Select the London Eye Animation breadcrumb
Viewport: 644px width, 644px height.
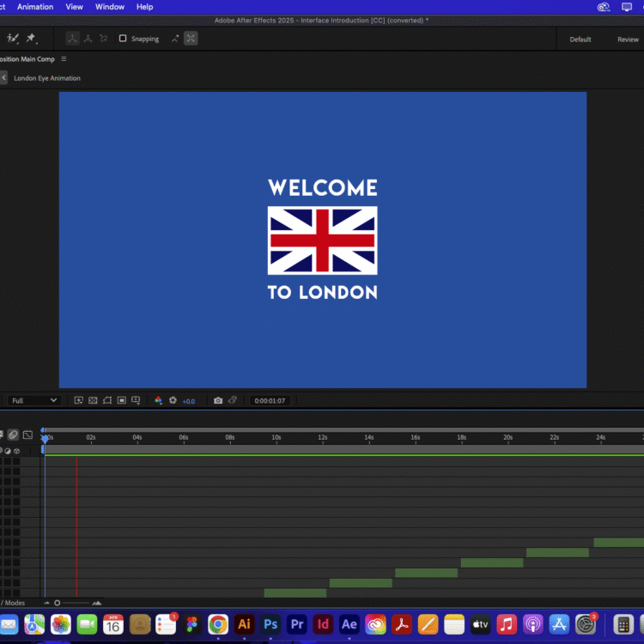[x=47, y=78]
